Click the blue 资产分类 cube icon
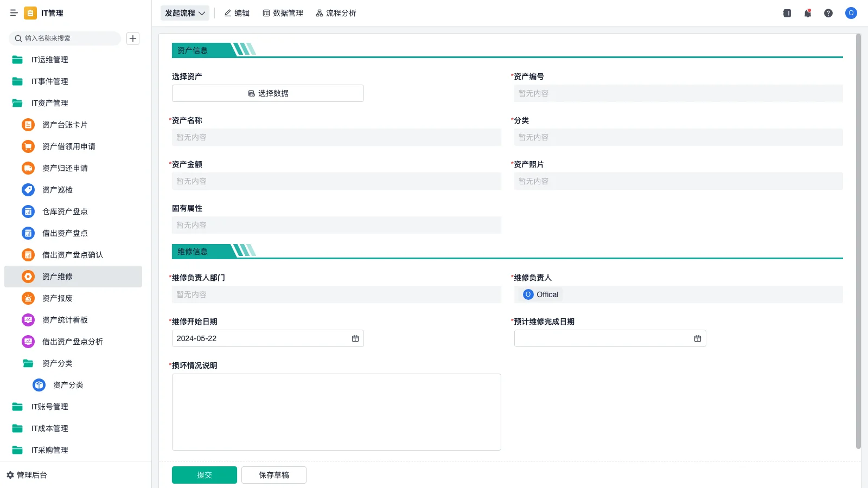Image resolution: width=868 pixels, height=488 pixels. point(39,385)
